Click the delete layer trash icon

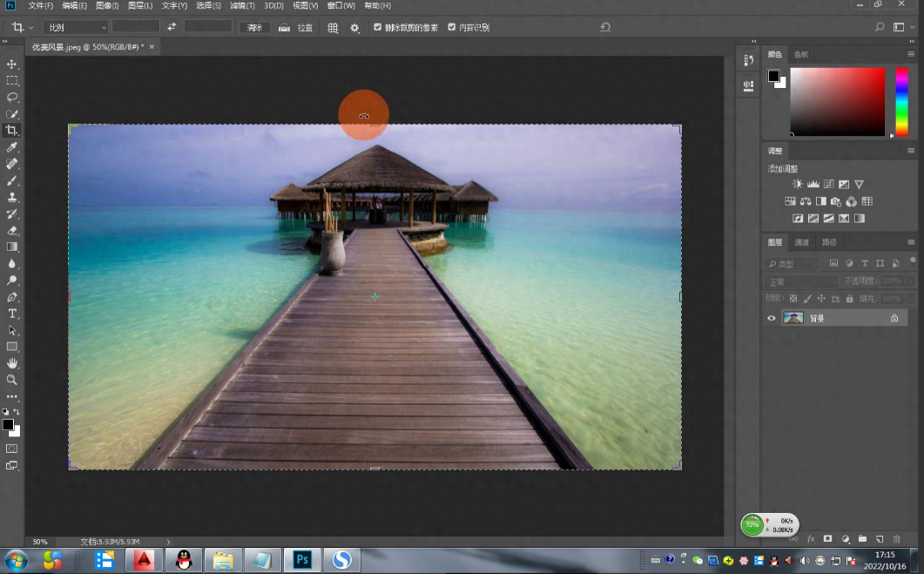897,538
